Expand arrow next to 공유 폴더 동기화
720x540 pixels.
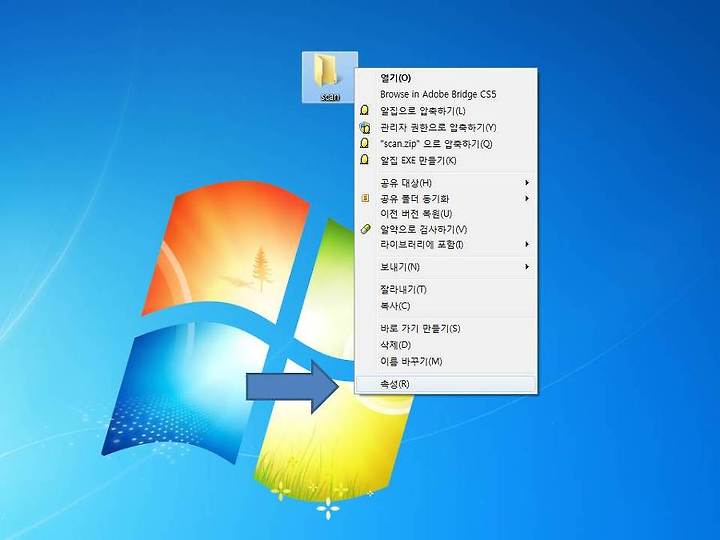point(527,198)
